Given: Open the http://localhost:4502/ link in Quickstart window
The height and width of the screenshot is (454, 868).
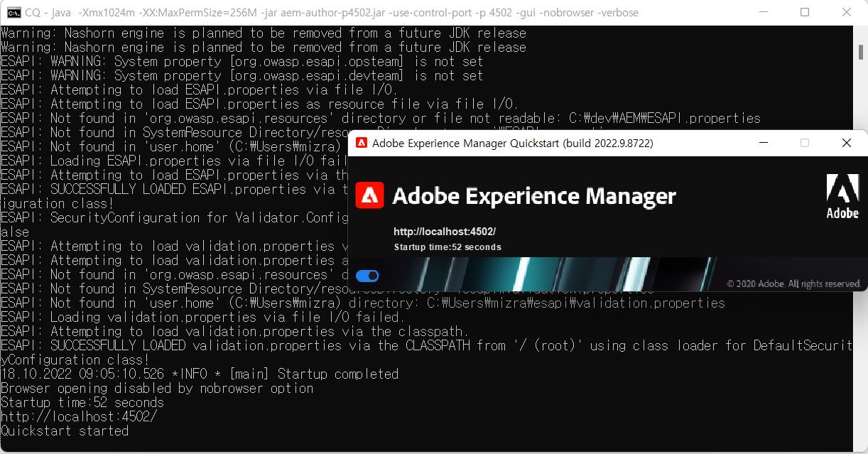Looking at the screenshot, I should 445,232.
